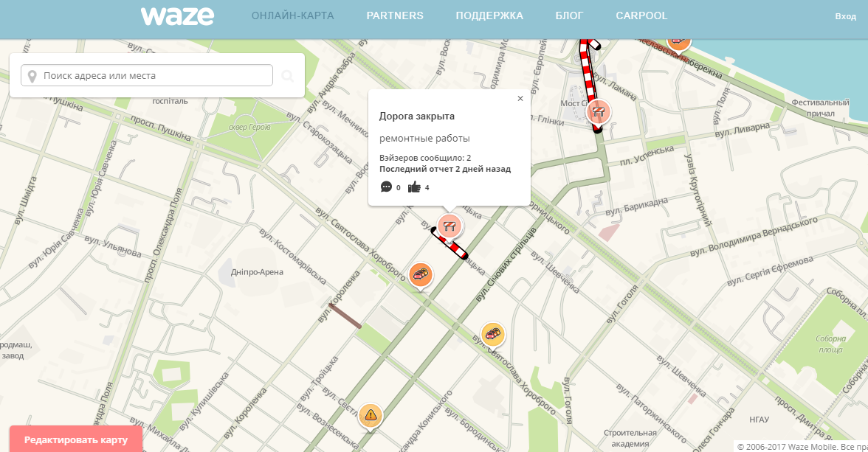Click the Вход login link
This screenshot has width=868, height=452.
coord(845,16)
